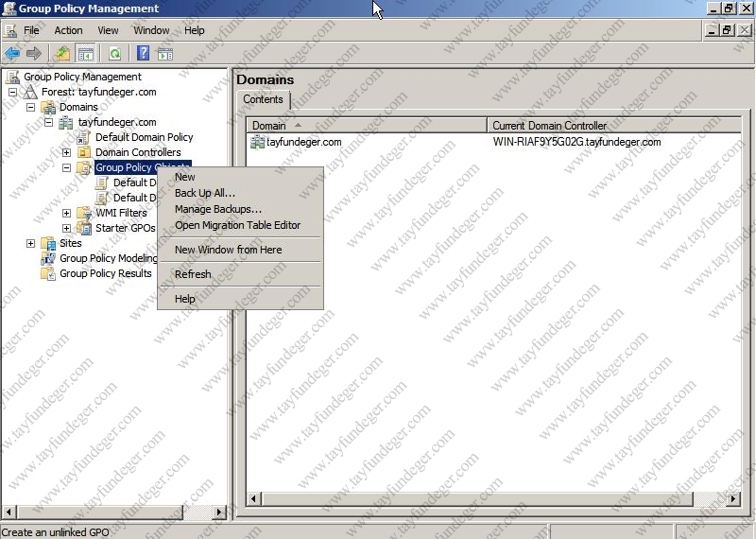The image size is (756, 539).
Task: Click the Forest tayfundeger.com triangle icon
Action: [x=30, y=92]
